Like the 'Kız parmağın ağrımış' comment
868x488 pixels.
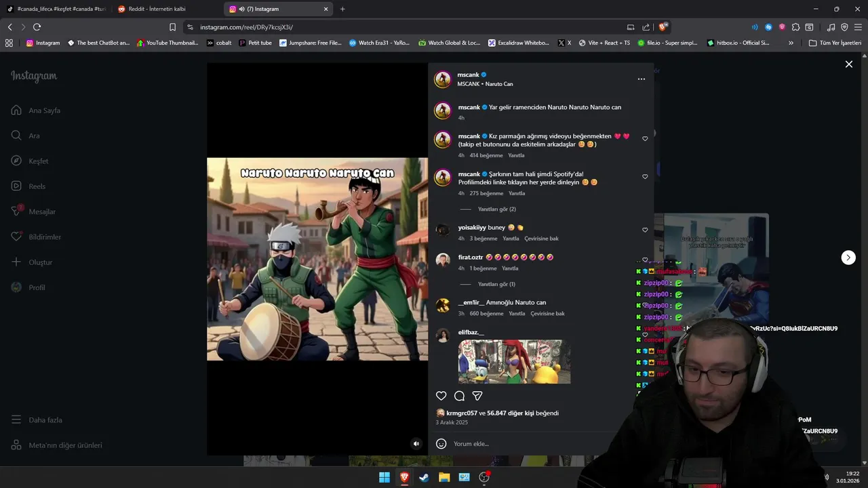[x=645, y=139]
